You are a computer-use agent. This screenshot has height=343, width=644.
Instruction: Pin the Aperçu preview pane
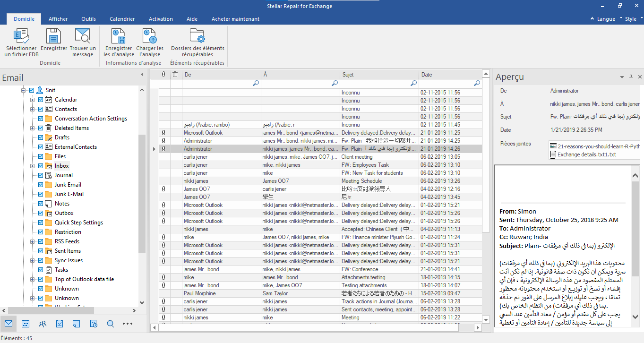pos(631,77)
